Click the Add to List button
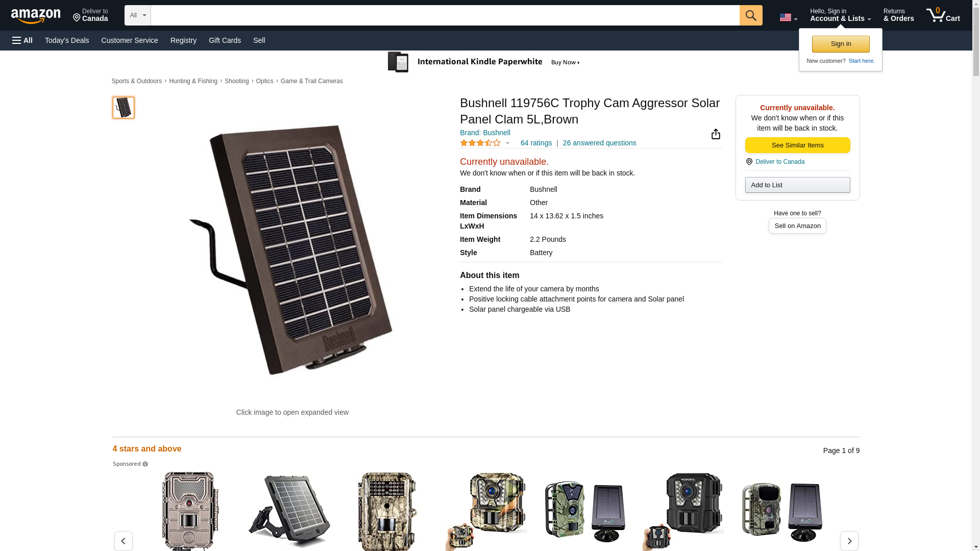The image size is (980, 551). point(797,185)
